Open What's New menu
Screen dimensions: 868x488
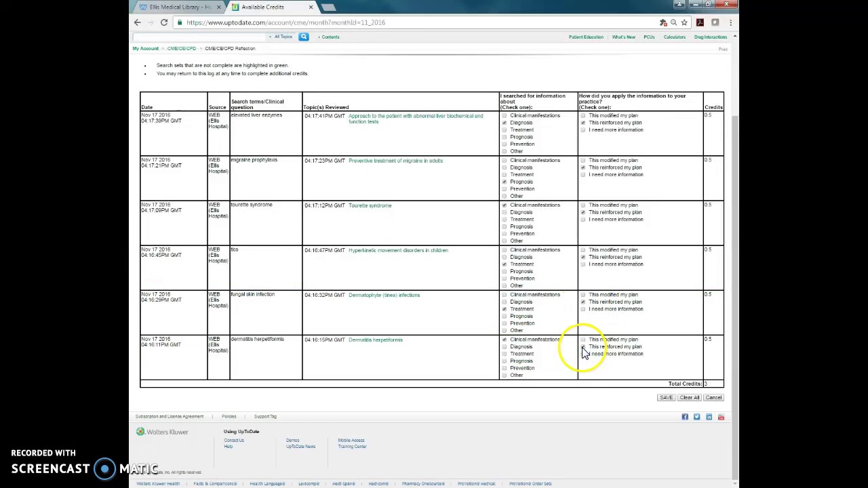[624, 37]
